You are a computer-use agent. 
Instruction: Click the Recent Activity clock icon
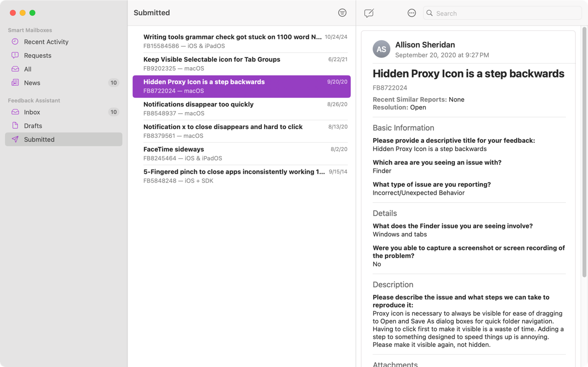click(15, 42)
